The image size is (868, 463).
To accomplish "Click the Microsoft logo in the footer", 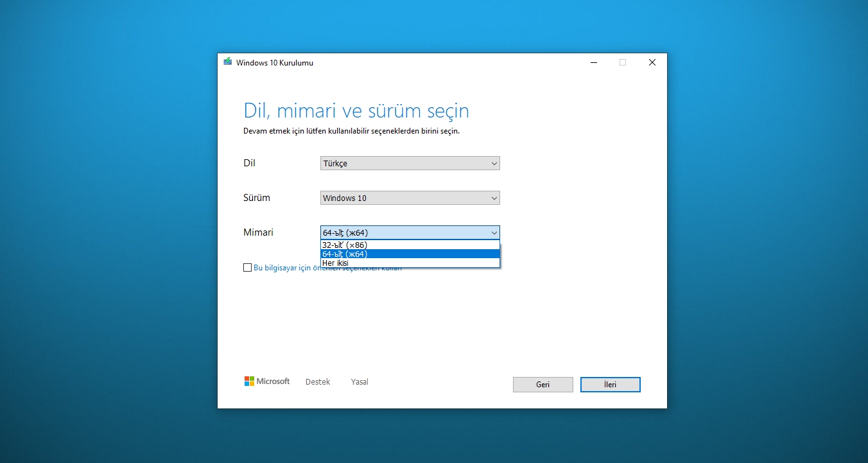I will pos(267,381).
